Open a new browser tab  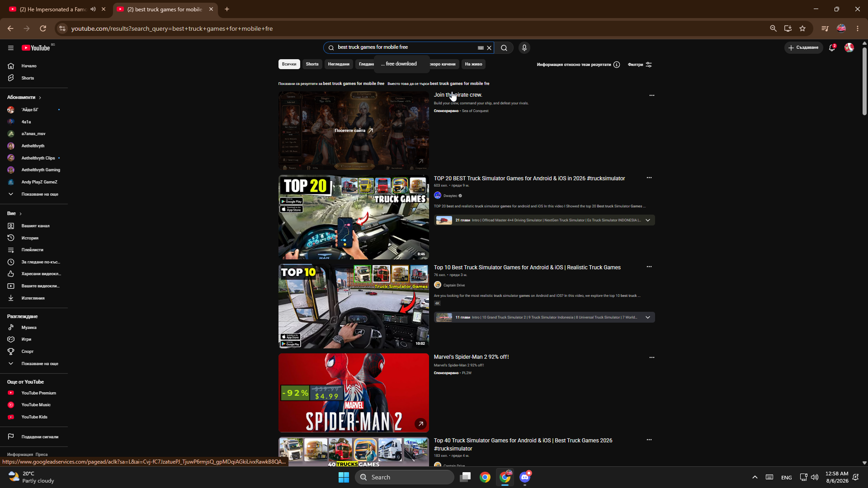pos(227,9)
